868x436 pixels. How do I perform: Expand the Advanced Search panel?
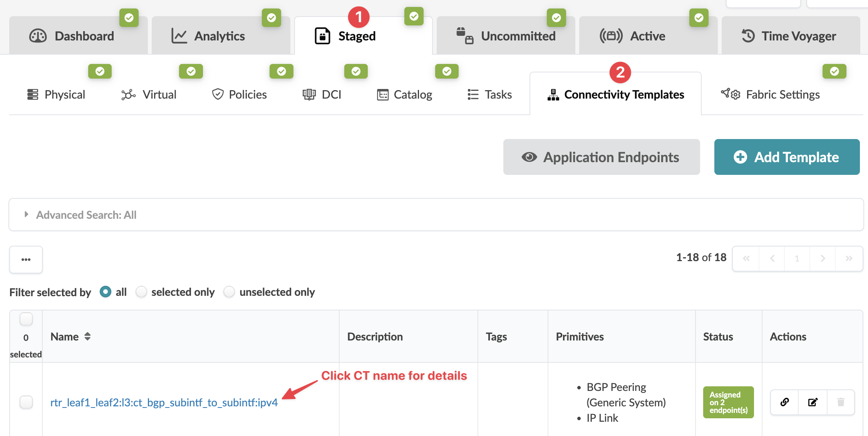point(26,215)
